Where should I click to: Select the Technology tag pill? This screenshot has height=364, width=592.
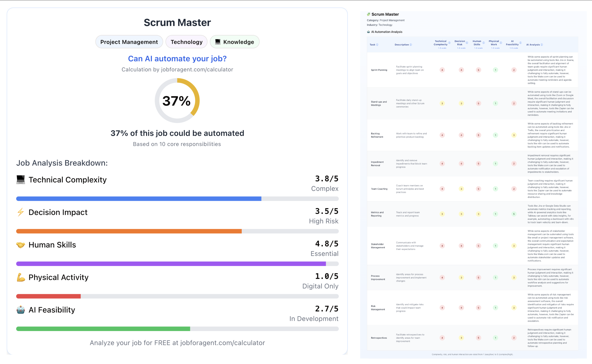[187, 42]
